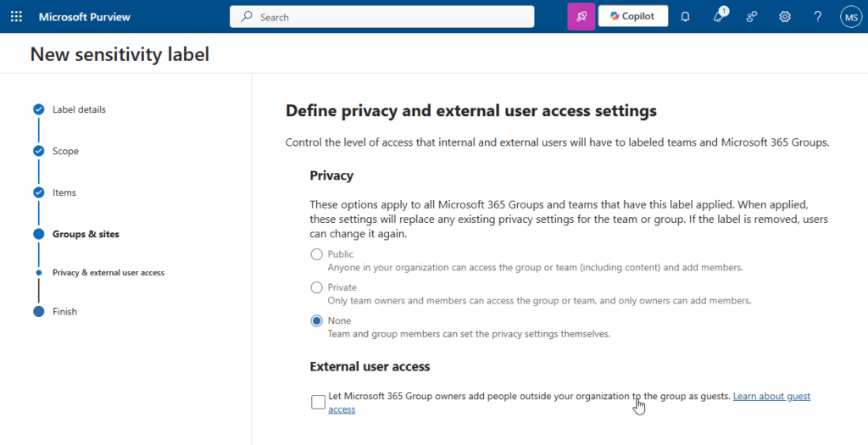Select the Public privacy option
Viewport: 868px width, 445px height.
coord(317,254)
